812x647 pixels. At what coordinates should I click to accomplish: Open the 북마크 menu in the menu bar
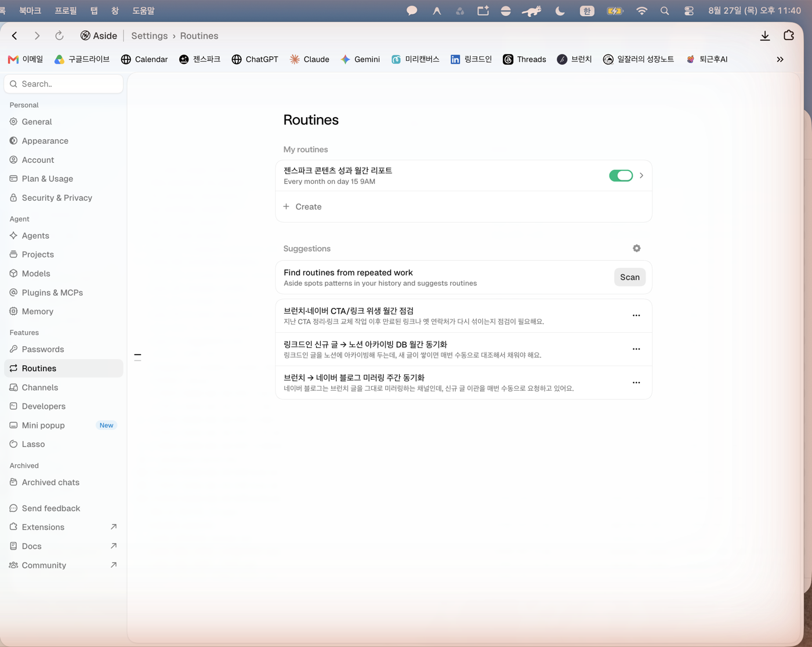pos(30,10)
